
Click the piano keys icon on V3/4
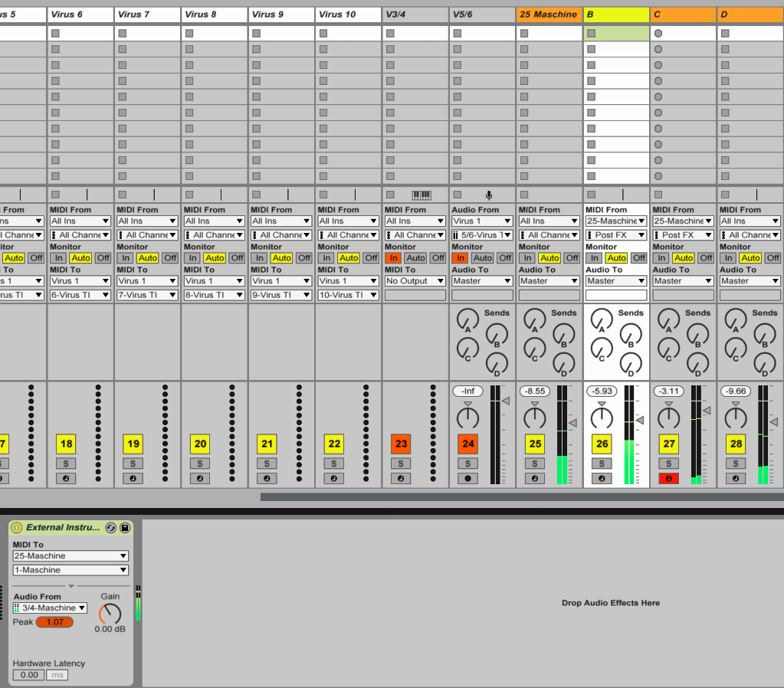coord(422,195)
